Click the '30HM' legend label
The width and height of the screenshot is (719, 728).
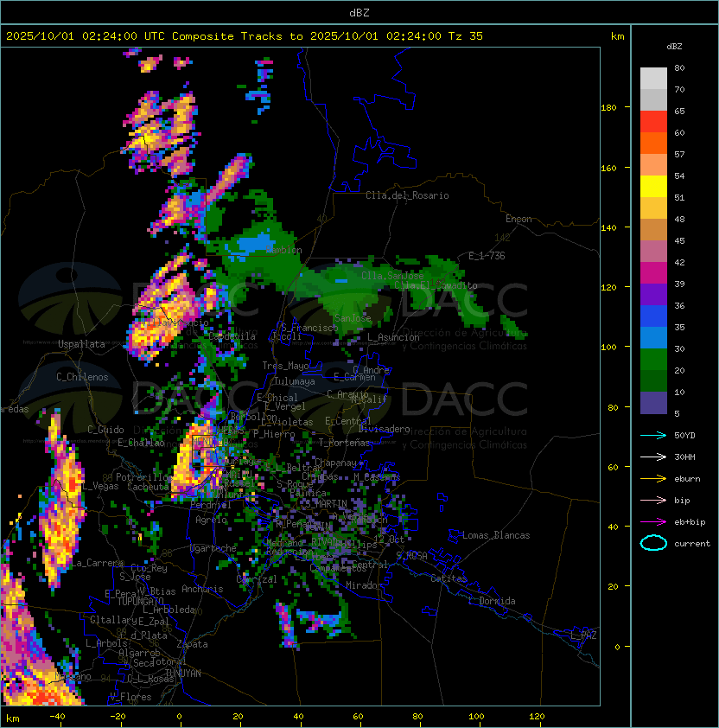684,457
